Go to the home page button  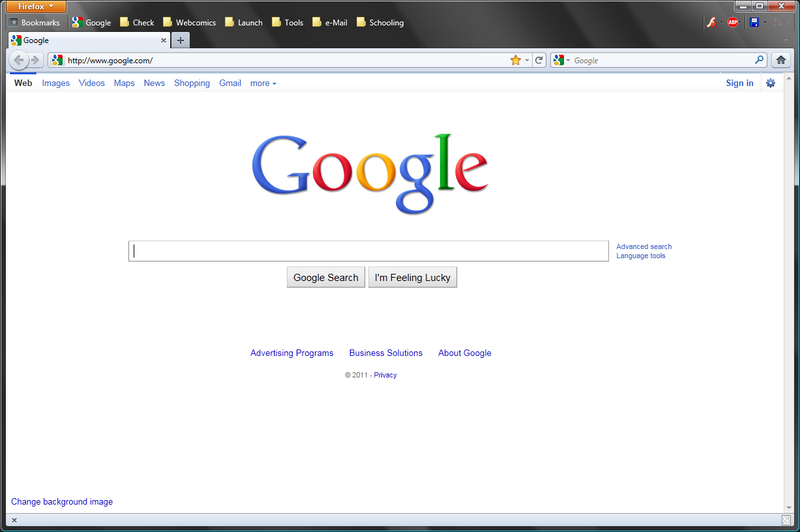(781, 60)
